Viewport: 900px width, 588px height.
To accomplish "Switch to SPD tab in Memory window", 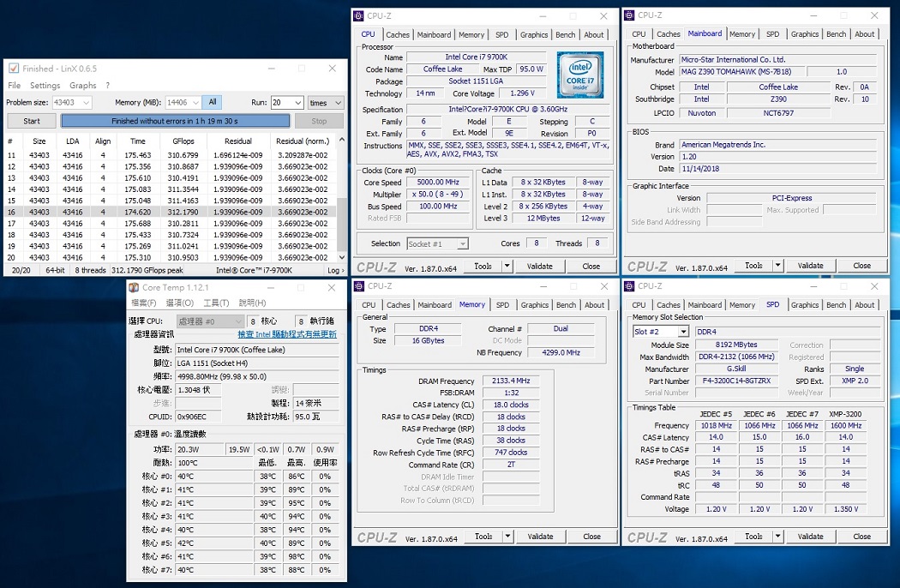I will tap(503, 305).
